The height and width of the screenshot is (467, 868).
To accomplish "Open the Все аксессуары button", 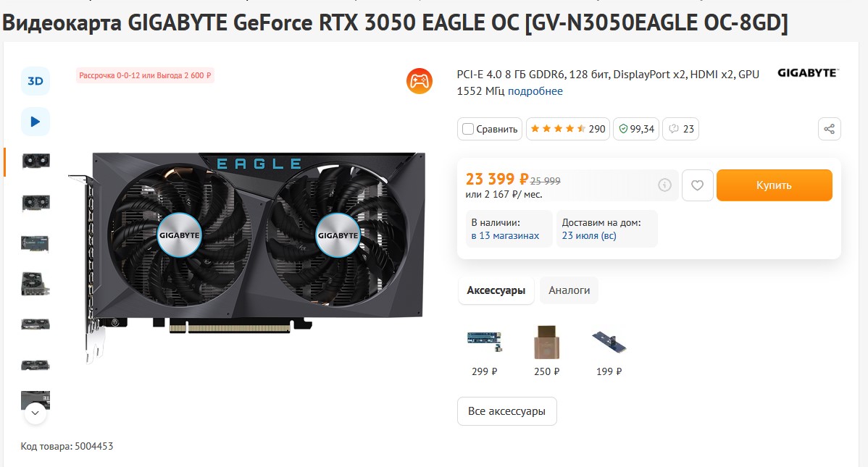I will [506, 411].
